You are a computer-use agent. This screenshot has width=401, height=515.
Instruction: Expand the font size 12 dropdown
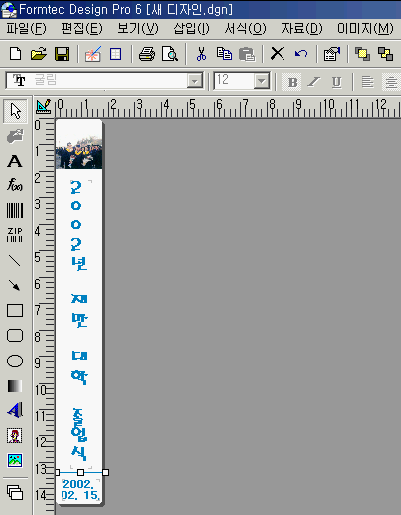pos(262,81)
